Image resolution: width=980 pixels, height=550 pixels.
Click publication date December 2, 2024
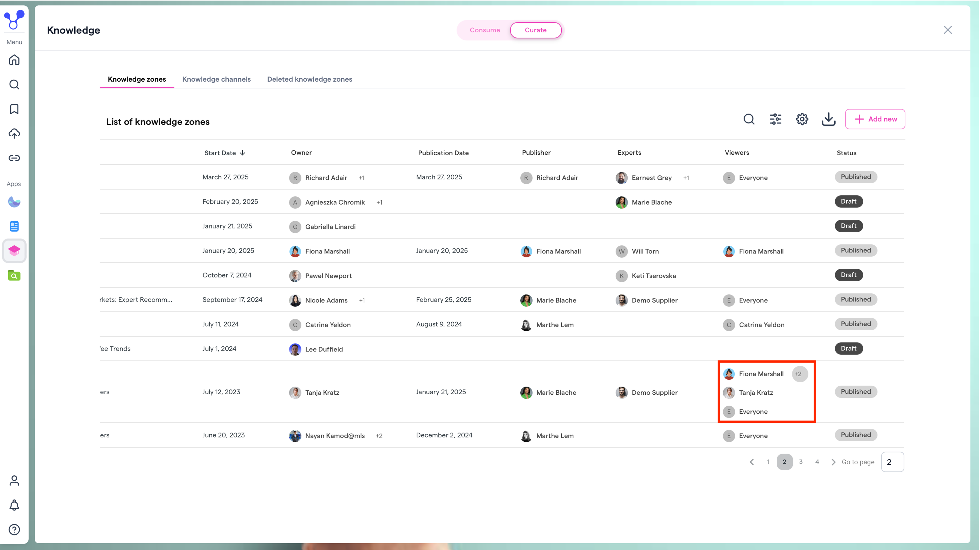pyautogui.click(x=444, y=435)
